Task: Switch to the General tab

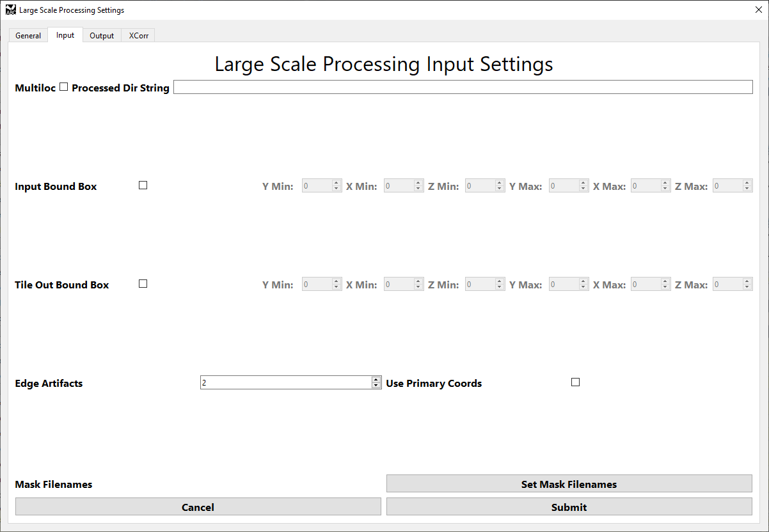Action: coord(28,36)
